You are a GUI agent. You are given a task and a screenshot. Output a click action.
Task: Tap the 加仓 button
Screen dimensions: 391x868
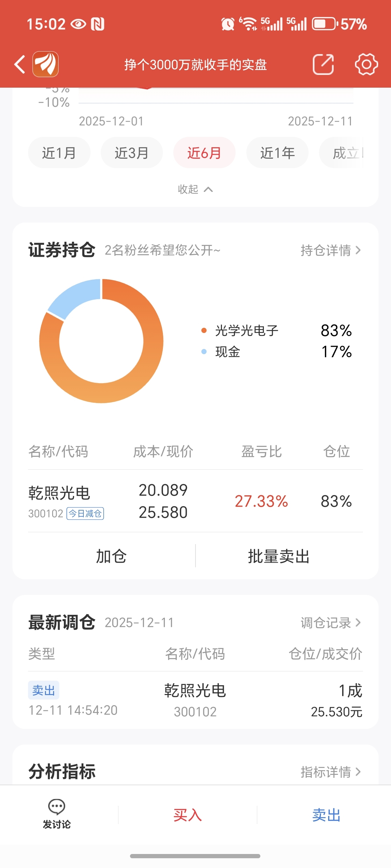111,556
